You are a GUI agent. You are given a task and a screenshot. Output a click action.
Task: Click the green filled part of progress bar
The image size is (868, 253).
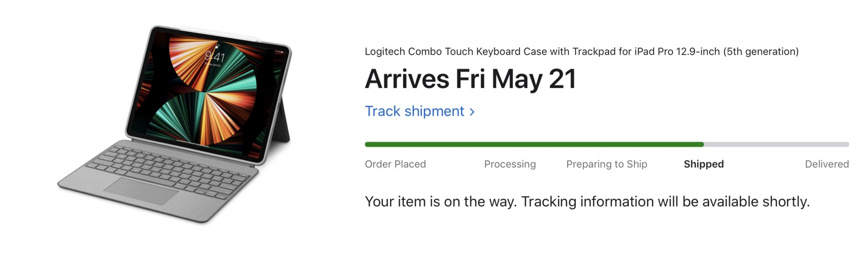[534, 145]
